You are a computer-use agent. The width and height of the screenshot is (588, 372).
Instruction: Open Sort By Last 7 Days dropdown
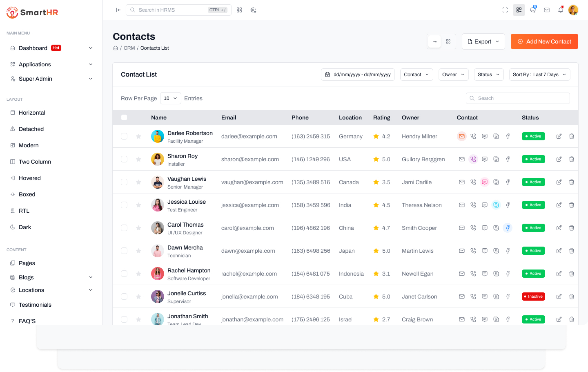pyautogui.click(x=539, y=74)
